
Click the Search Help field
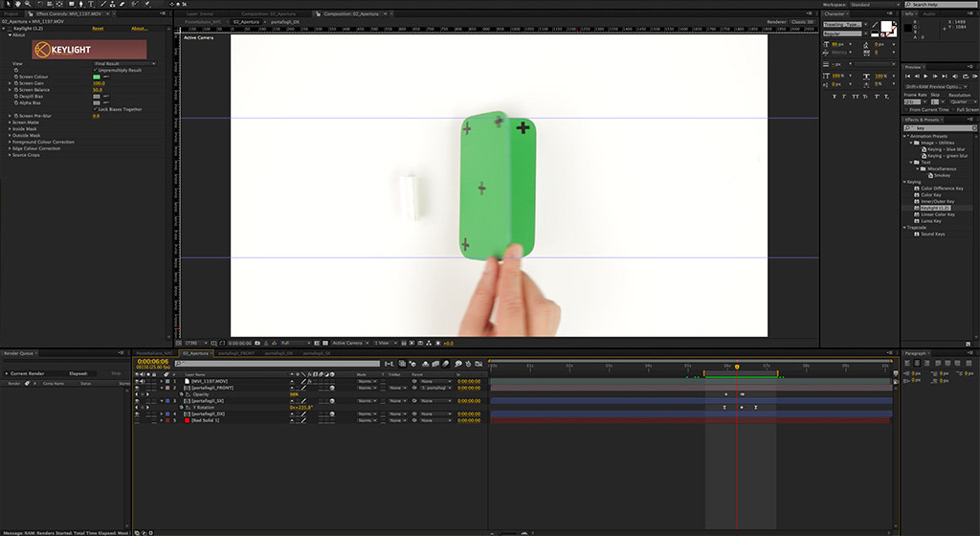pyautogui.click(x=940, y=5)
